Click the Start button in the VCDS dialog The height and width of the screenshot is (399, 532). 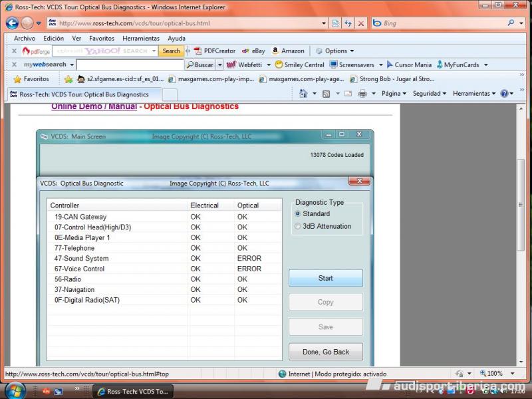click(325, 278)
